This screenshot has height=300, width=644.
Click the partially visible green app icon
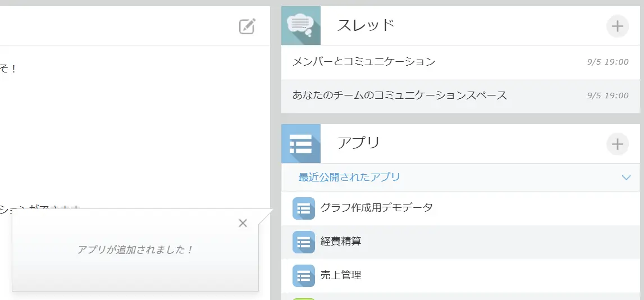tap(303, 298)
